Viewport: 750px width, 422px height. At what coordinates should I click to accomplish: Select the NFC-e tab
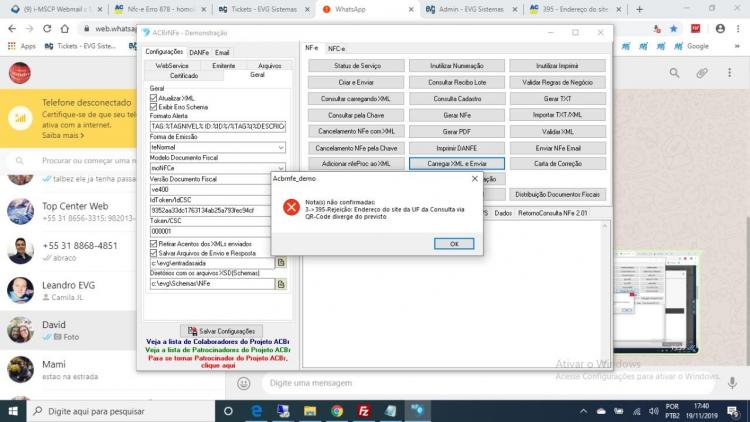pos(336,49)
